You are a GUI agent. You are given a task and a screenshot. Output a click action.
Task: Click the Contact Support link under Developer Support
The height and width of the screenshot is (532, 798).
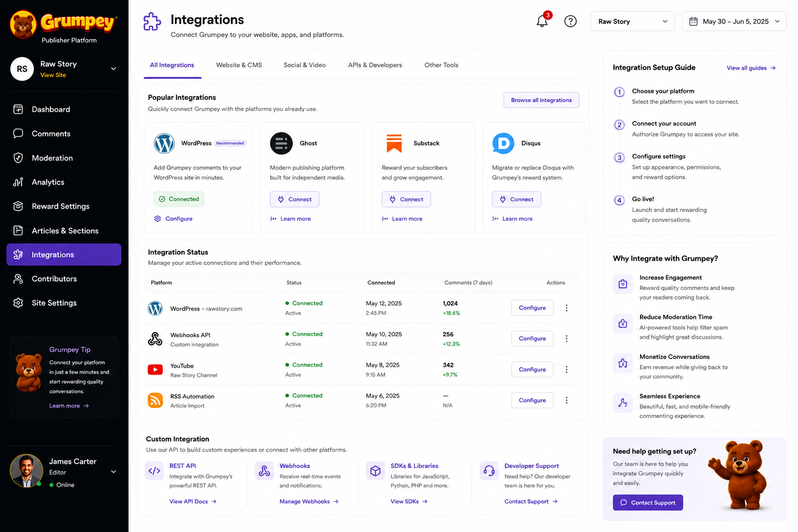pyautogui.click(x=531, y=501)
